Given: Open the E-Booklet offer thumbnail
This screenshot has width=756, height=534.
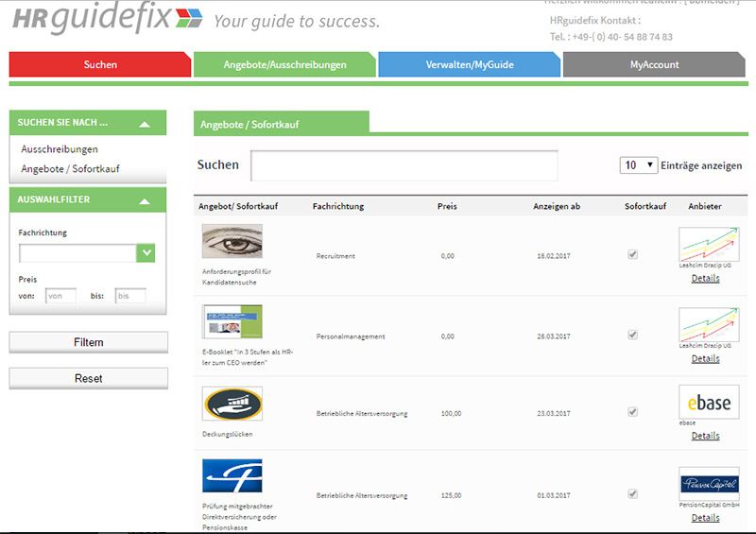Looking at the screenshot, I should [x=232, y=321].
